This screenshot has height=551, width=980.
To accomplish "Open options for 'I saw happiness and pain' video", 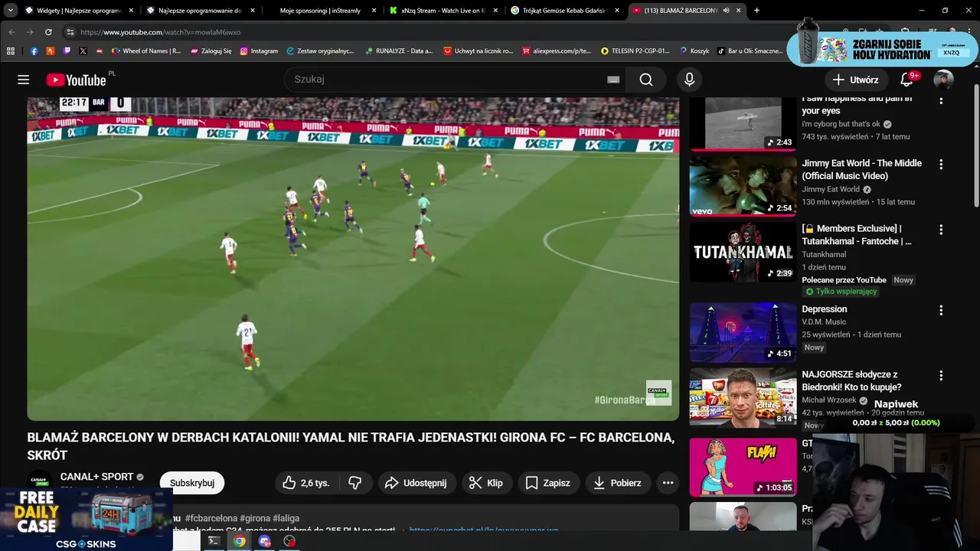I will click(x=941, y=99).
